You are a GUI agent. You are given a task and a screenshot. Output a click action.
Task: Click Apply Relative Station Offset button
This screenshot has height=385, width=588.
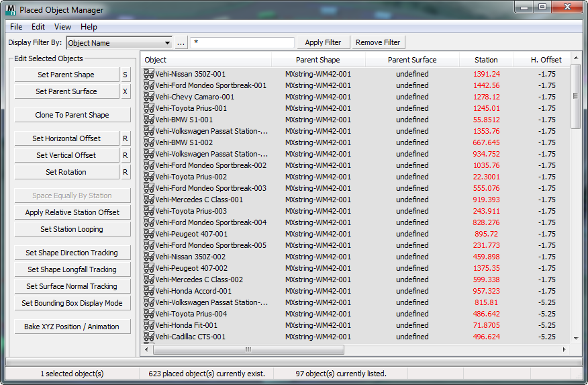tap(72, 212)
